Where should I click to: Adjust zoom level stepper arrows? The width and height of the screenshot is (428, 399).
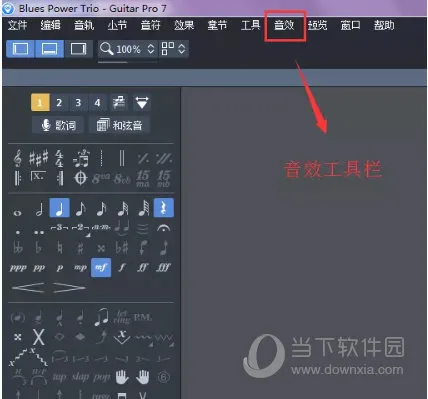(x=151, y=49)
